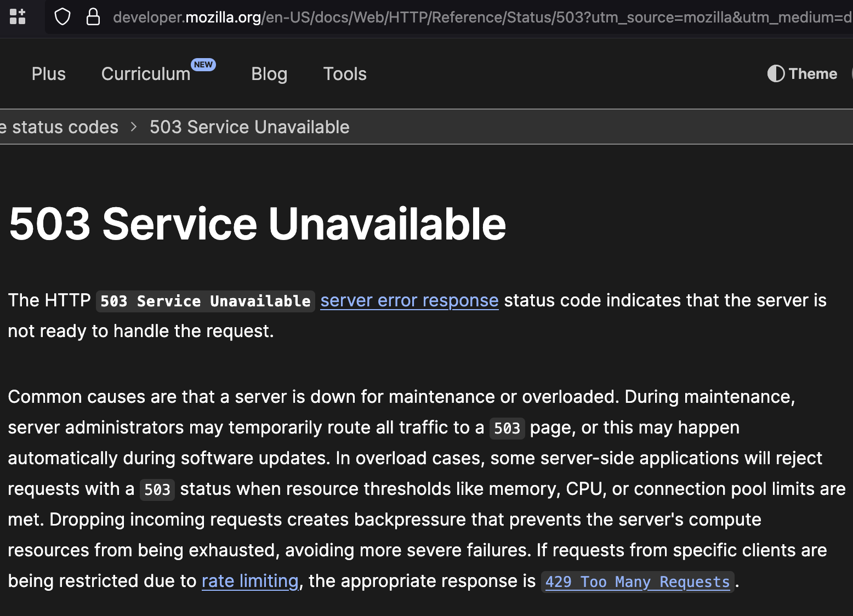Click the NEW badge beside Curriculum
The width and height of the screenshot is (853, 616).
pos(203,65)
